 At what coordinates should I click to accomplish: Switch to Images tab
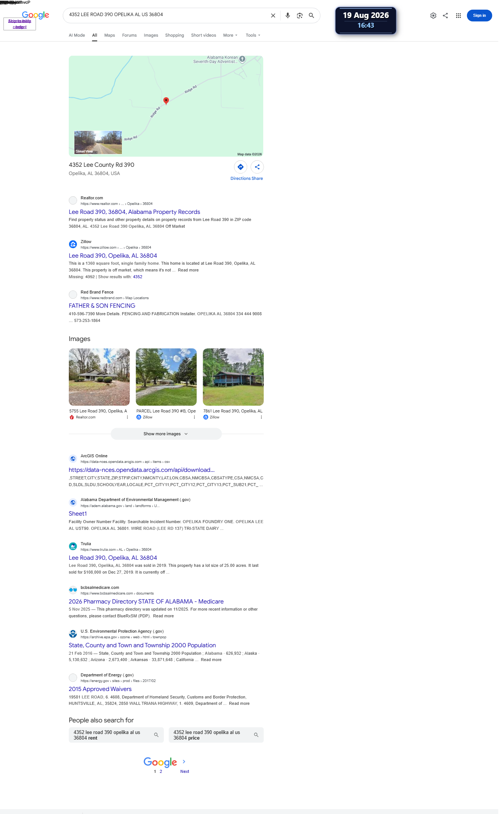point(151,35)
